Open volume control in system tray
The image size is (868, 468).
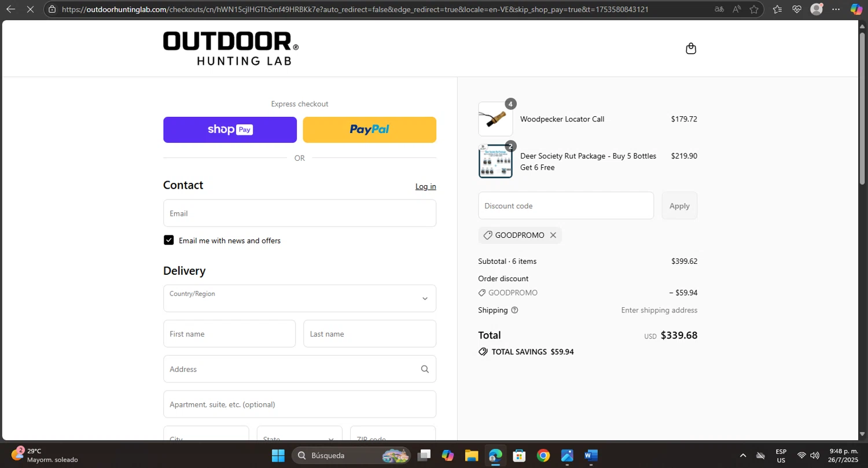click(815, 456)
